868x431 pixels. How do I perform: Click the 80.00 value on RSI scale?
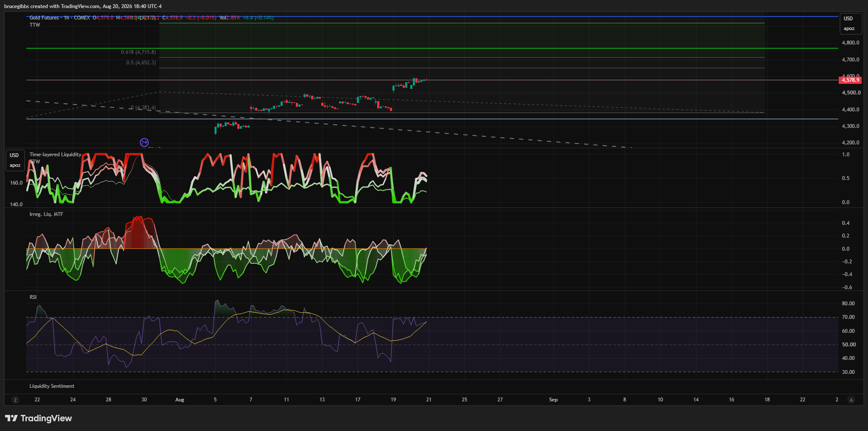(849, 304)
